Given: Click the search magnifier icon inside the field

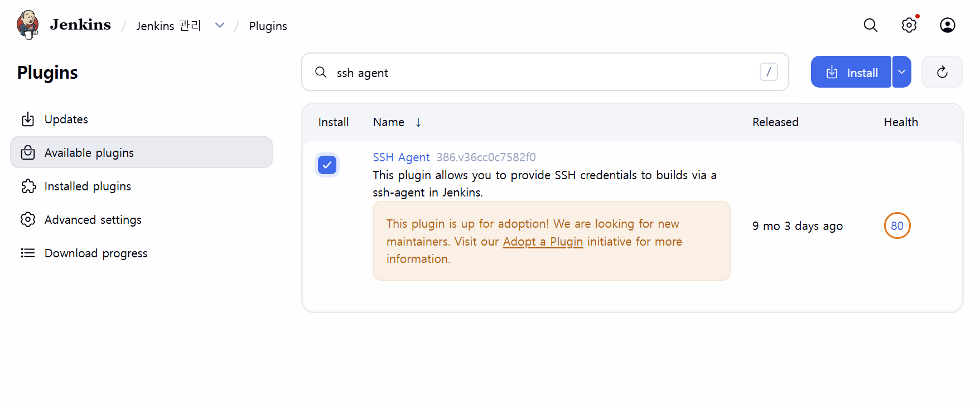Looking at the screenshot, I should (321, 72).
